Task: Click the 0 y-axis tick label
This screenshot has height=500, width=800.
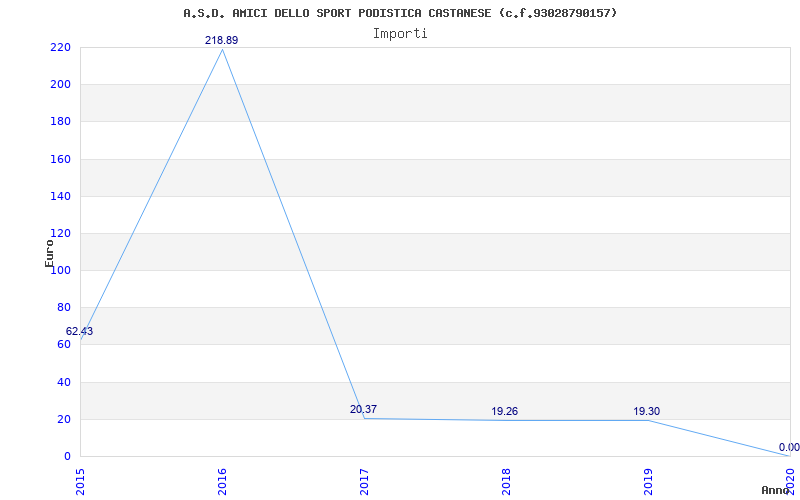Action: 67,457
